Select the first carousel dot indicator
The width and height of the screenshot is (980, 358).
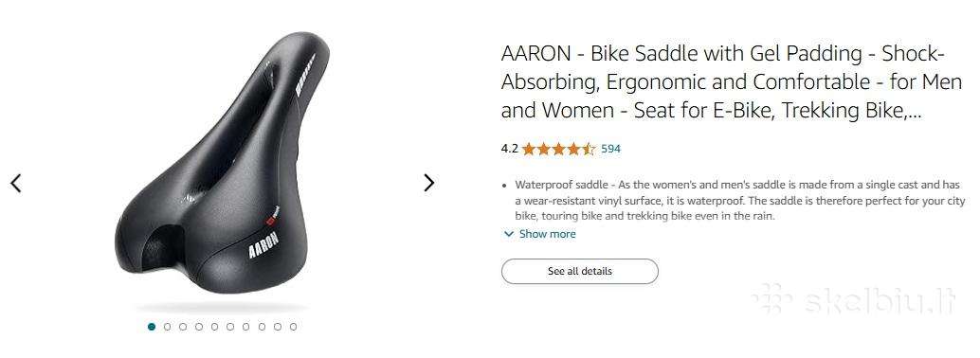pos(152,326)
